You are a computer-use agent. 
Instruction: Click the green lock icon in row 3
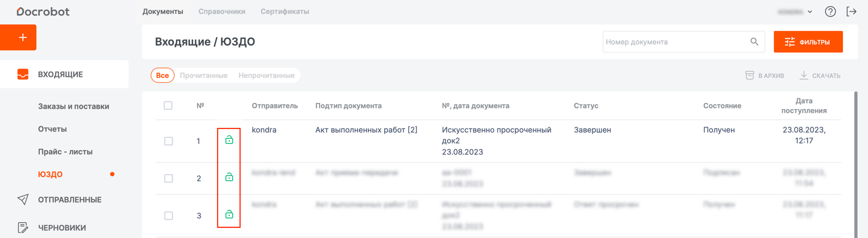[x=229, y=215]
